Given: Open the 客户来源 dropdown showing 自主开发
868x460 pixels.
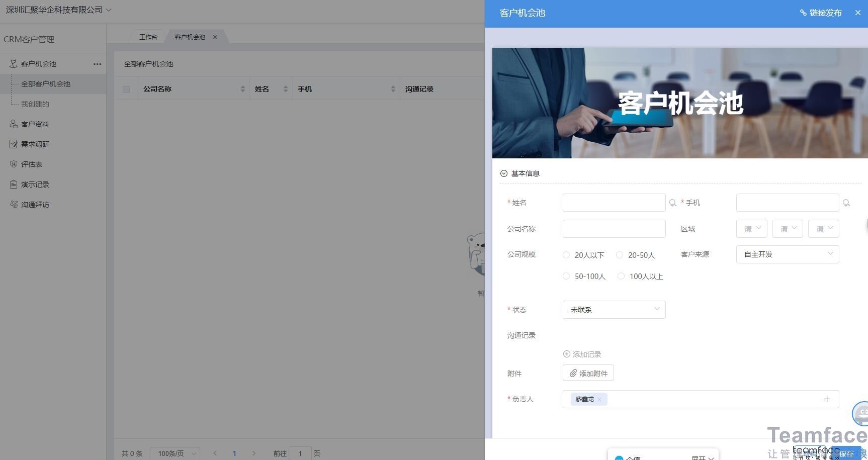Looking at the screenshot, I should pyautogui.click(x=787, y=254).
